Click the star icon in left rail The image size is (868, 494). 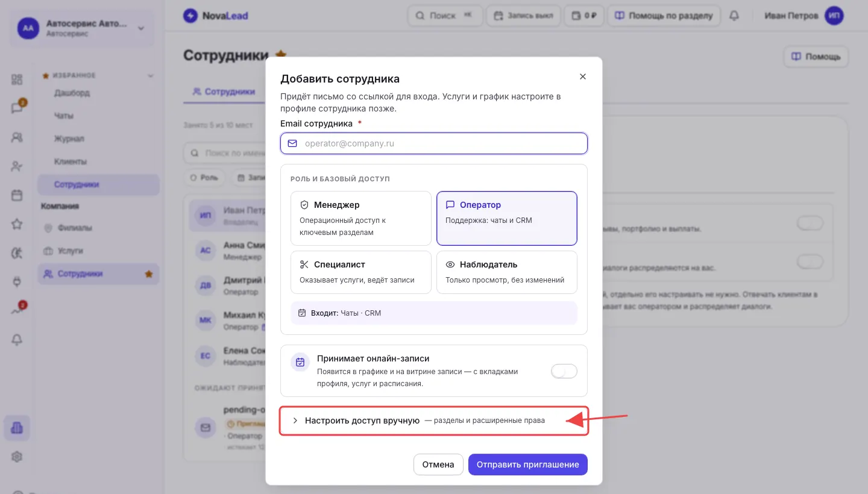17,224
